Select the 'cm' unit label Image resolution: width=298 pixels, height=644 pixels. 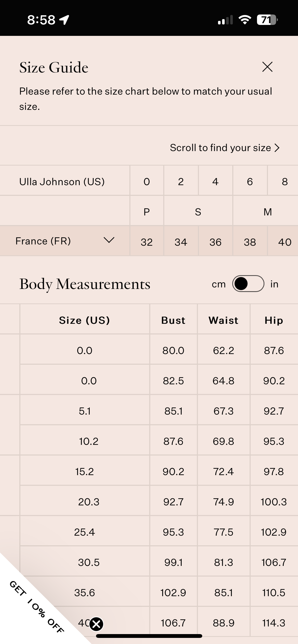point(219,284)
